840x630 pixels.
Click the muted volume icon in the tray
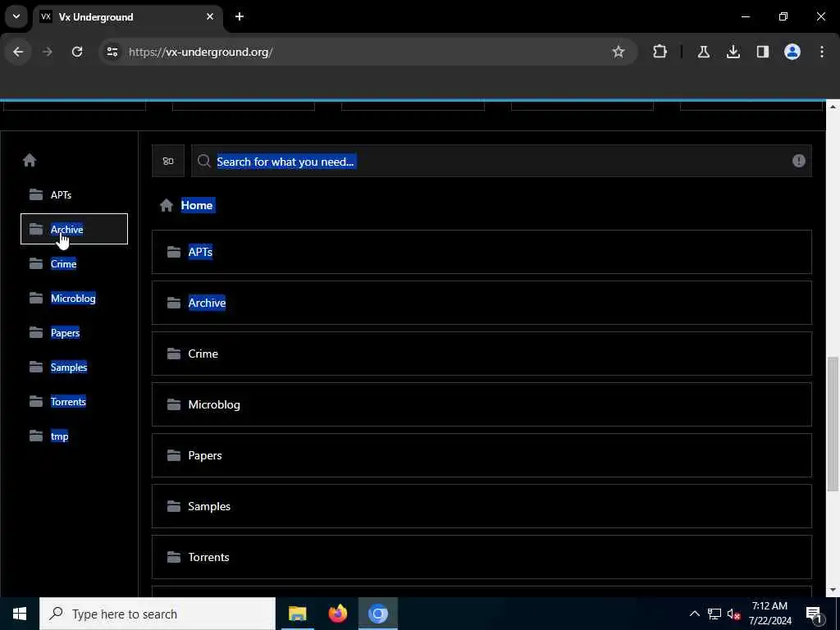733,614
